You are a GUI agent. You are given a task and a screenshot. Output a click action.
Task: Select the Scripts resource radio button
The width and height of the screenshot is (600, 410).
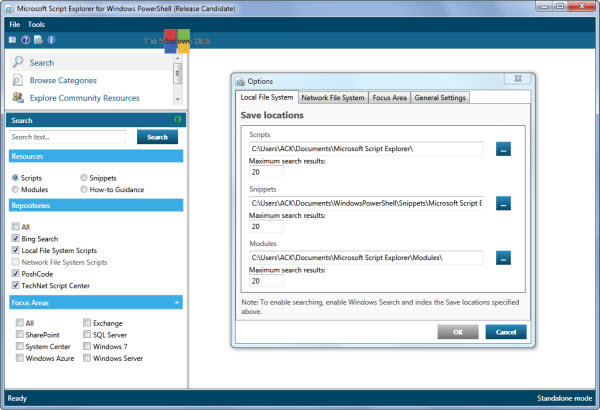coord(15,178)
